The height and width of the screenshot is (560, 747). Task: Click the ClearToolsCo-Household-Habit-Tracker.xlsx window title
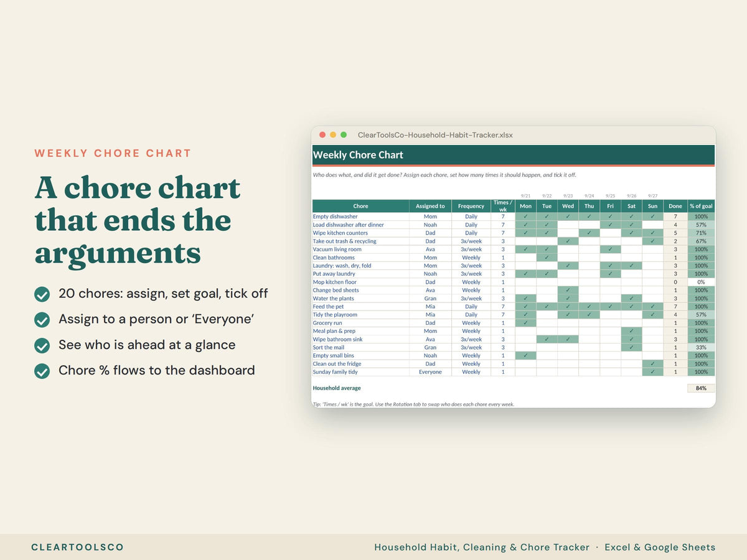435,135
